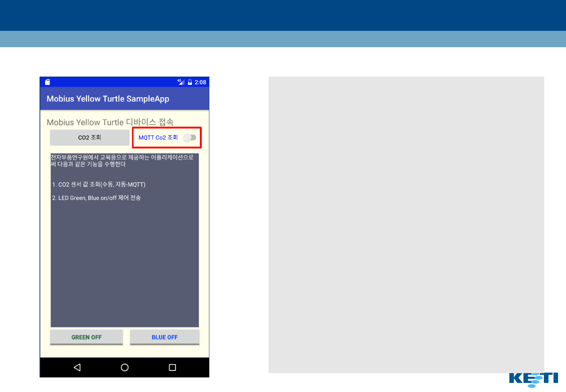Tap the SD card status bar icon
The image size is (566, 392).
tap(48, 82)
